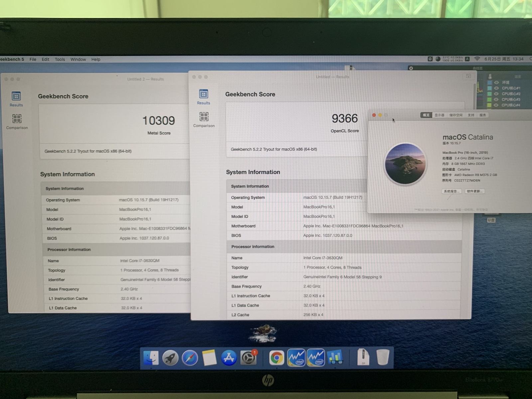This screenshot has height=399, width=532.
Task: Switch to the 显示器 tab
Action: point(439,115)
